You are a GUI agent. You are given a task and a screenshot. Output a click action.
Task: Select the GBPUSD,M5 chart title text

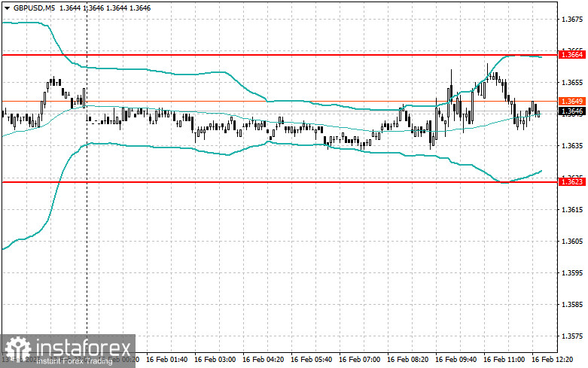(x=34, y=8)
